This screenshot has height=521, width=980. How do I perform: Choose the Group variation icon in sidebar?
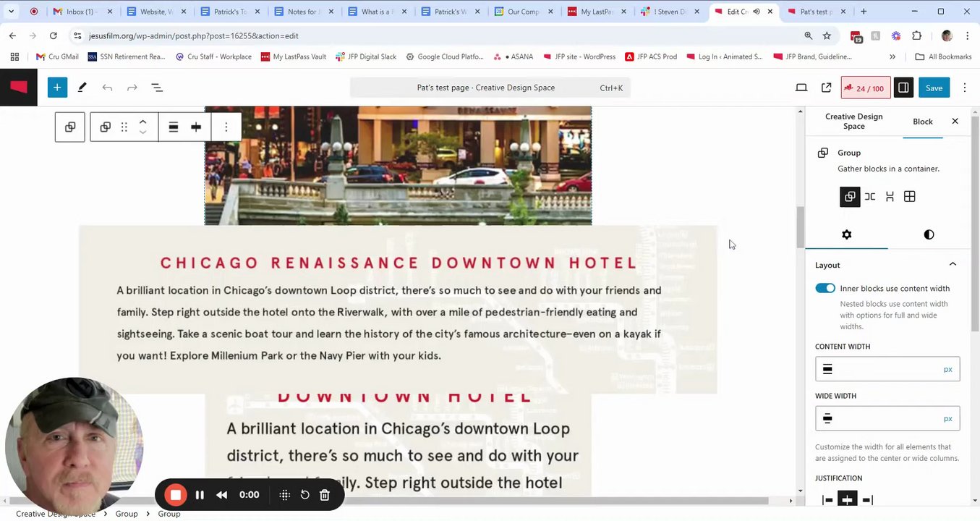850,197
